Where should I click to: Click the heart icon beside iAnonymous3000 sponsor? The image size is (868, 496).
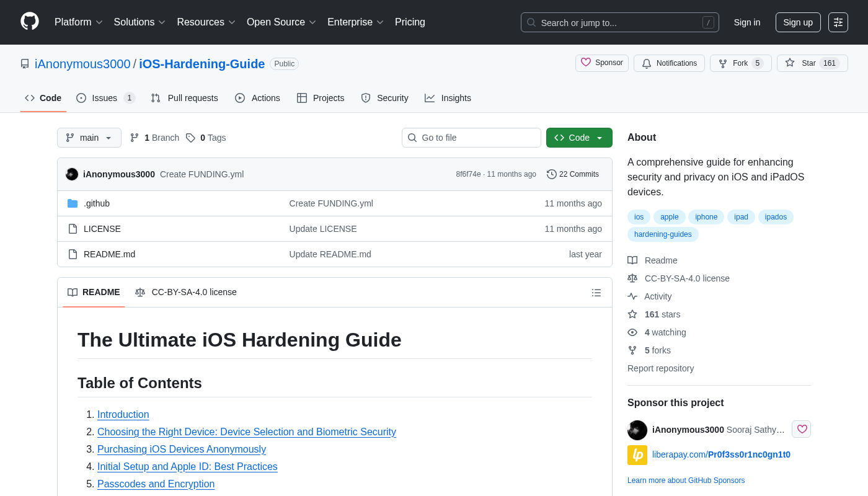[x=801, y=429]
